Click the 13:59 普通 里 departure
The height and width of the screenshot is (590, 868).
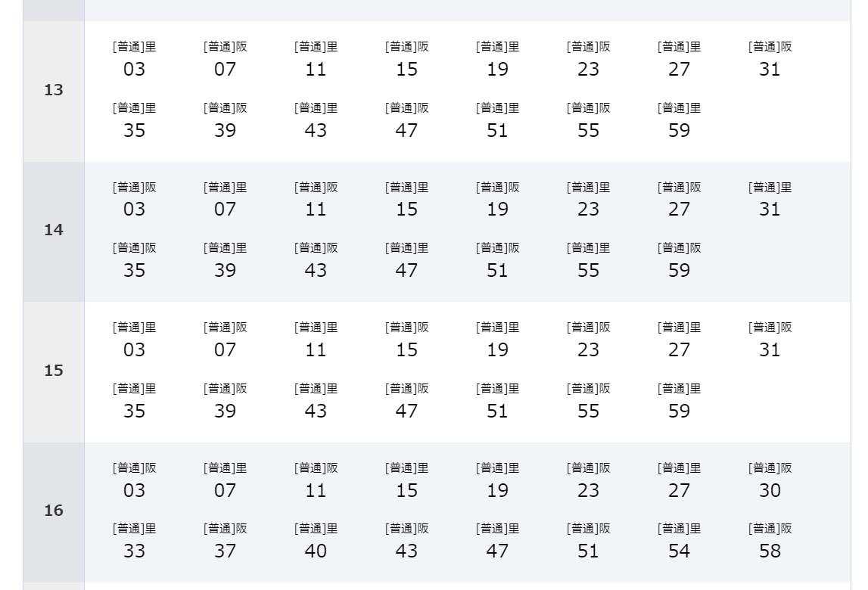click(679, 121)
